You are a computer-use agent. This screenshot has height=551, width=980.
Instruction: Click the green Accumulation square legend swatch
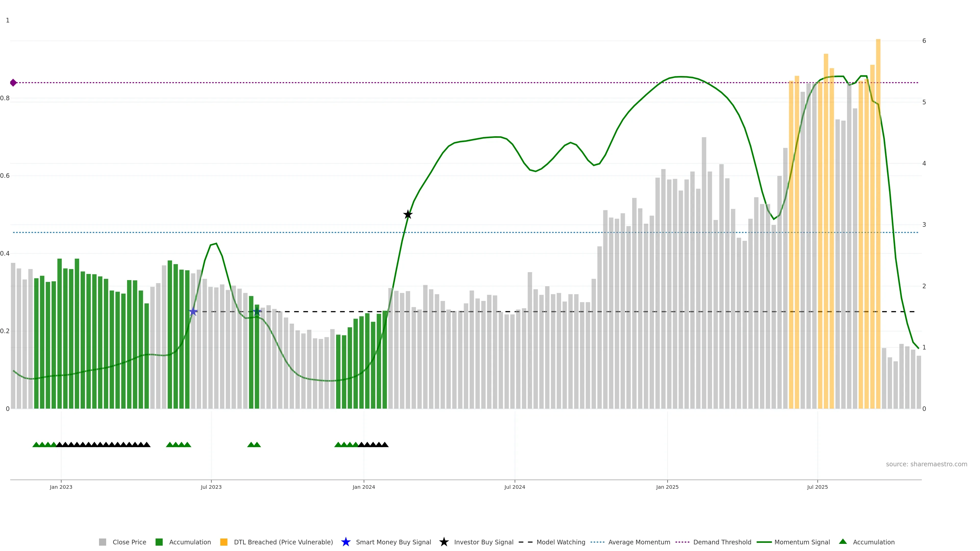[159, 542]
